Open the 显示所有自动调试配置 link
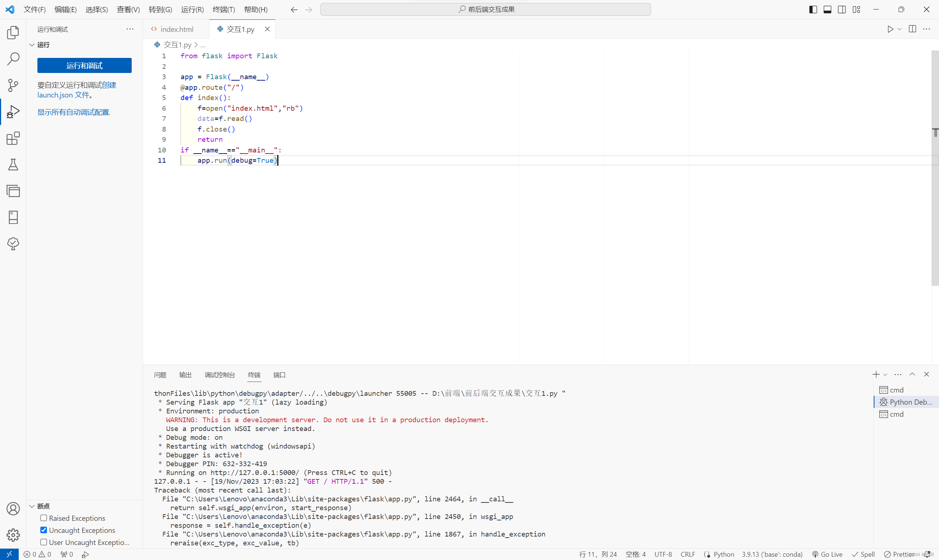 [73, 112]
